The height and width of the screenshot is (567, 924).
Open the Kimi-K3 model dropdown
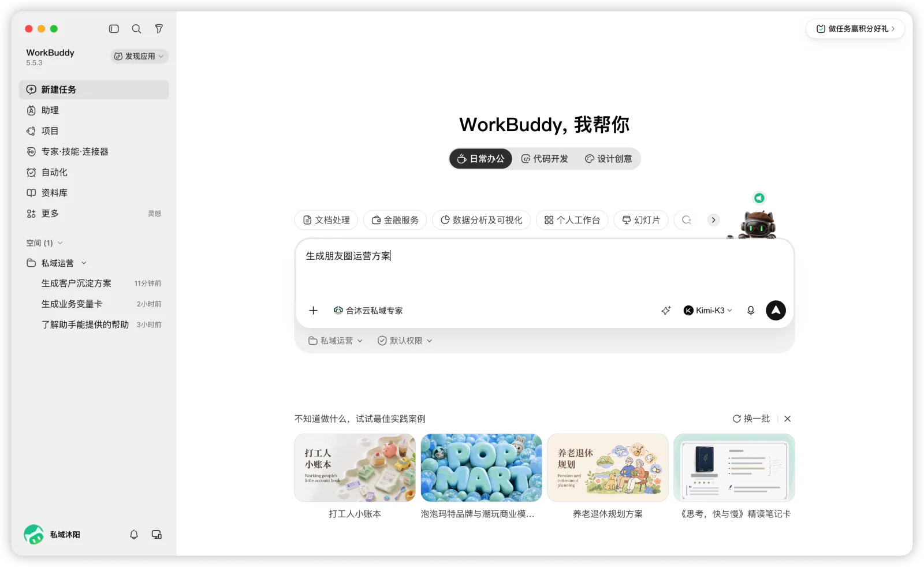point(708,311)
